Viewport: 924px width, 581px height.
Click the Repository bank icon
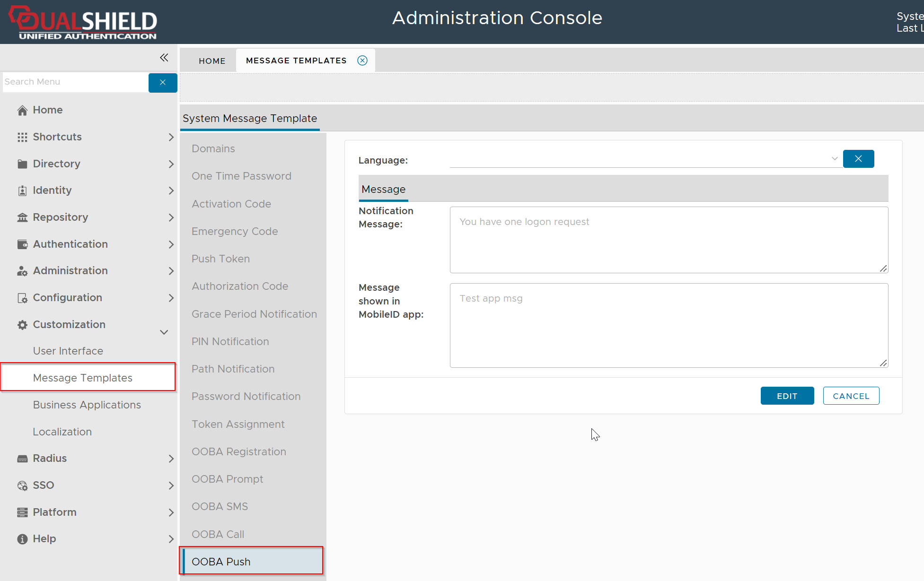click(22, 217)
